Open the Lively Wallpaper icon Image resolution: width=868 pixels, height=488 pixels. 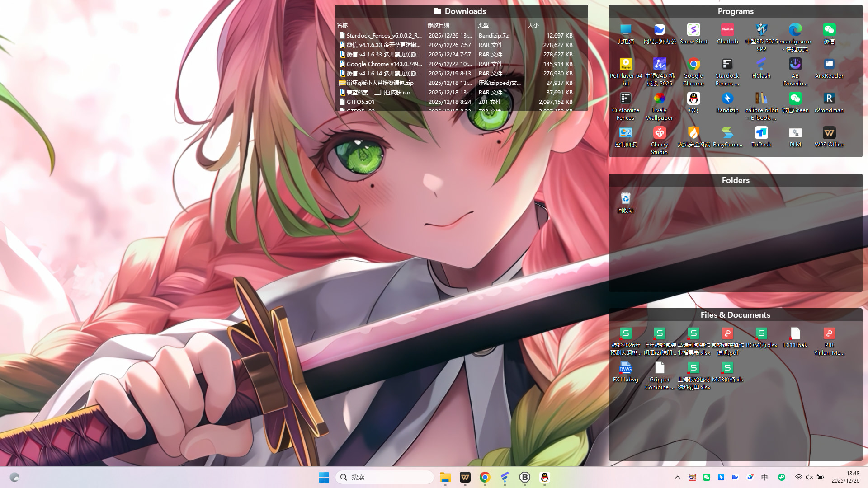[x=659, y=99]
